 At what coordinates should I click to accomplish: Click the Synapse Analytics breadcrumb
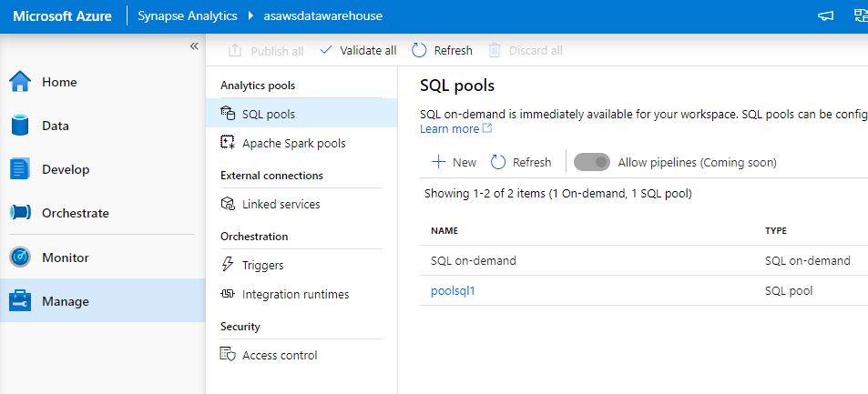click(187, 16)
